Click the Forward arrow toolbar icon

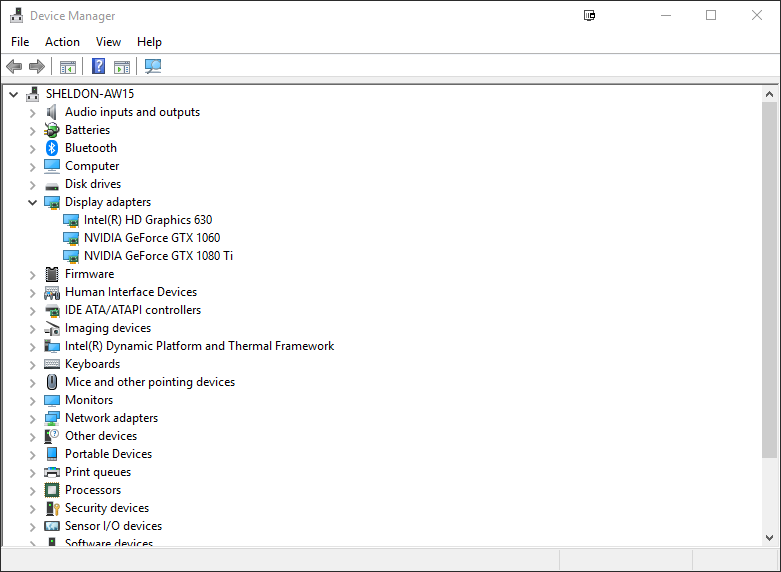coord(37,66)
